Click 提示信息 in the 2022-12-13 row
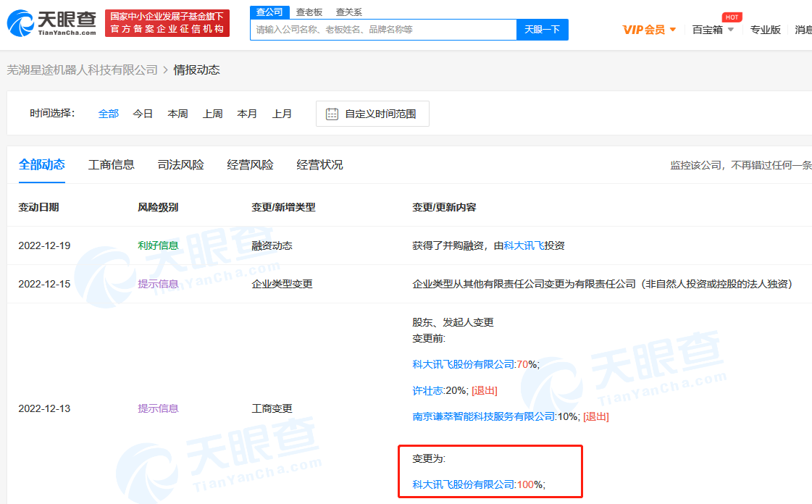Screen dimensions: 812x504 158,408
